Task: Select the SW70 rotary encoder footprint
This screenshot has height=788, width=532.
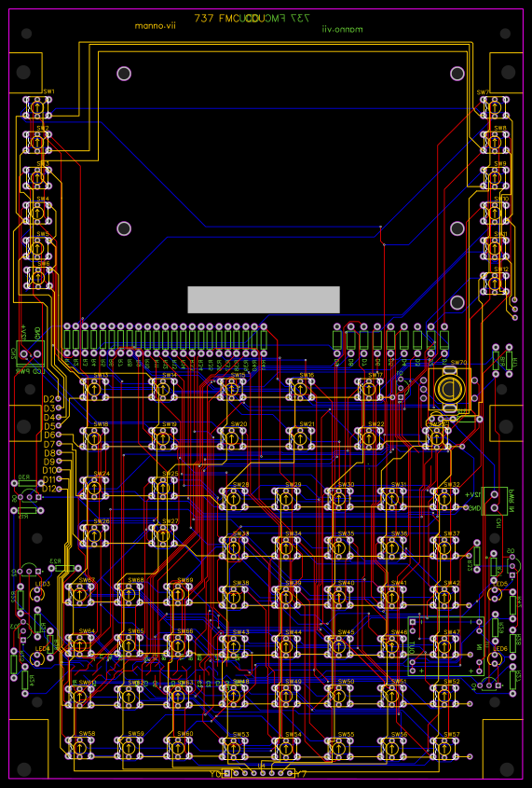Action: [x=449, y=388]
